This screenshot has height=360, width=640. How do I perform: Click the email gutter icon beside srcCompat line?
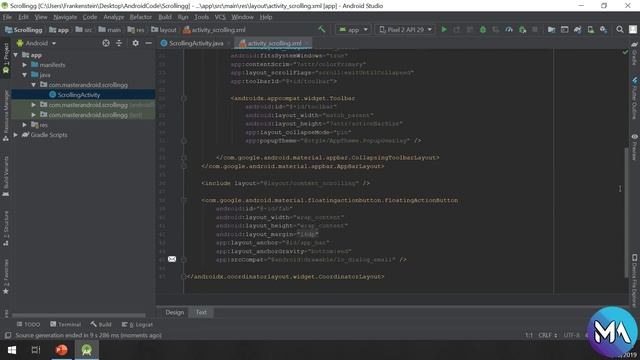172,259
